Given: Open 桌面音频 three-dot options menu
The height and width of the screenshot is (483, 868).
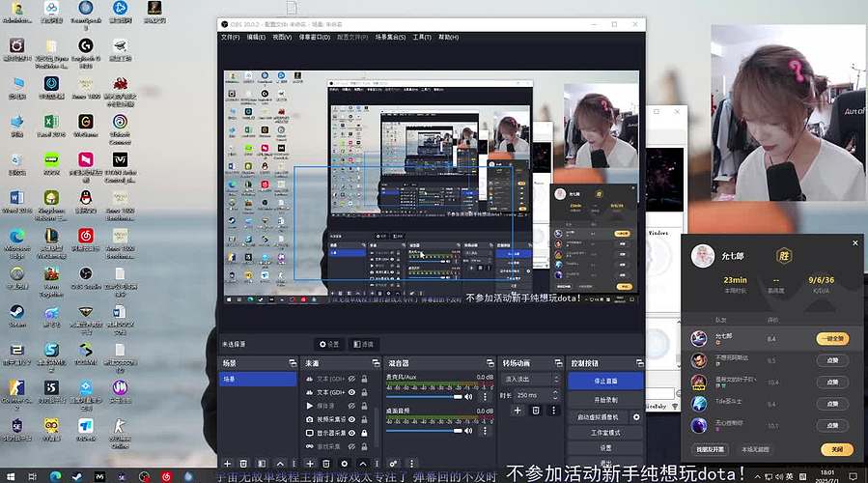Looking at the screenshot, I should [x=486, y=431].
